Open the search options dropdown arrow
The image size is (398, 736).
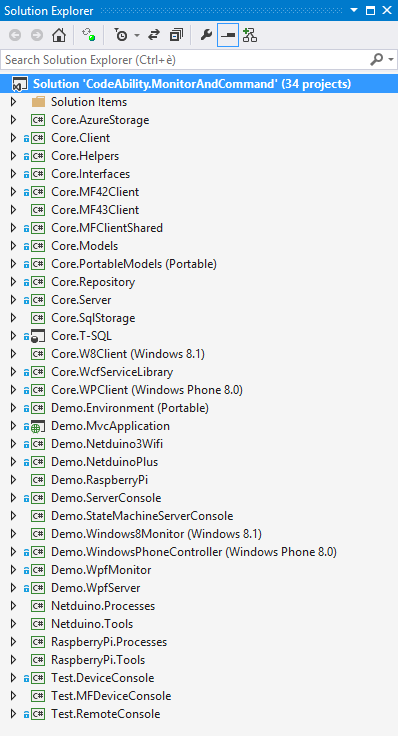pyautogui.click(x=390, y=60)
